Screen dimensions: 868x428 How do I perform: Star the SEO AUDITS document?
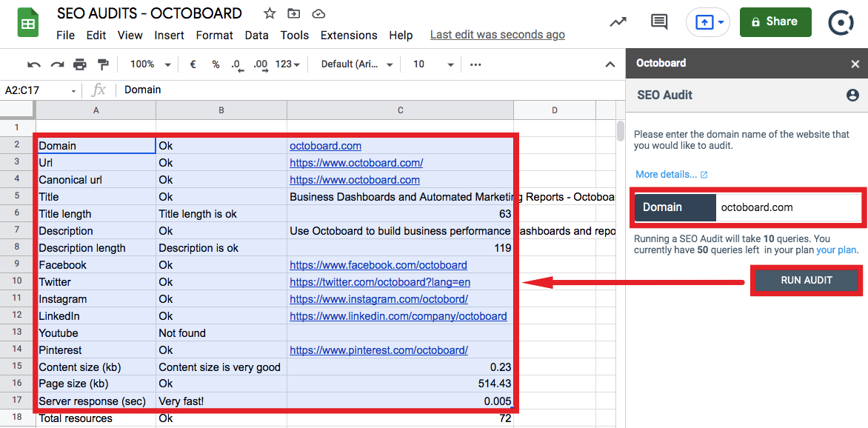[x=270, y=14]
